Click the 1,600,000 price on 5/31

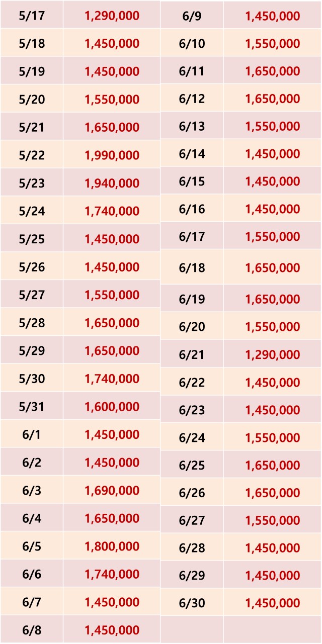pos(112,407)
